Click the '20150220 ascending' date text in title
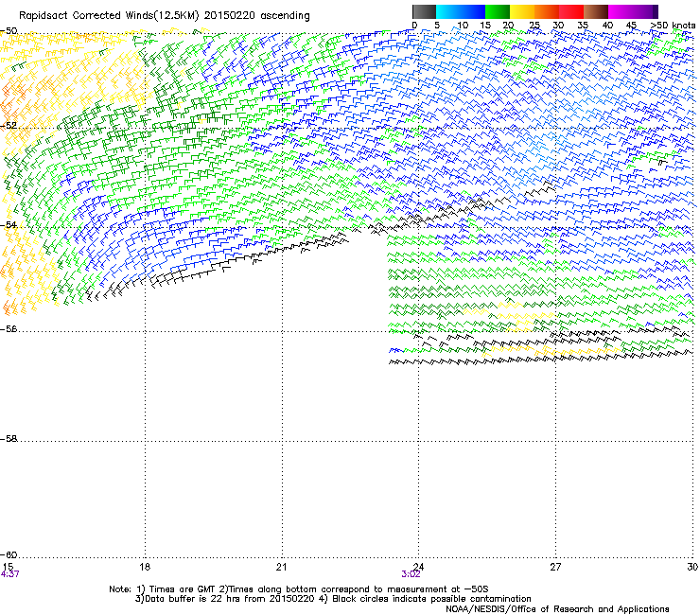The image size is (700, 615). (x=256, y=16)
